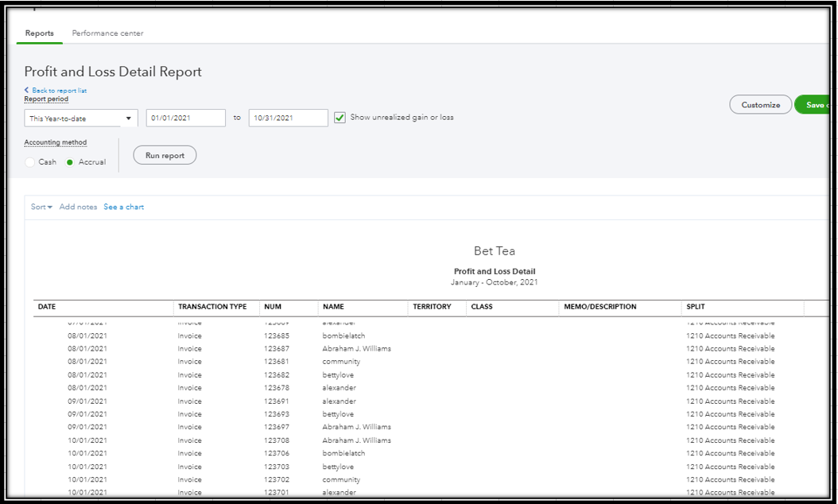The width and height of the screenshot is (838, 504).
Task: Open invoice number 123697
Action: [x=277, y=427]
